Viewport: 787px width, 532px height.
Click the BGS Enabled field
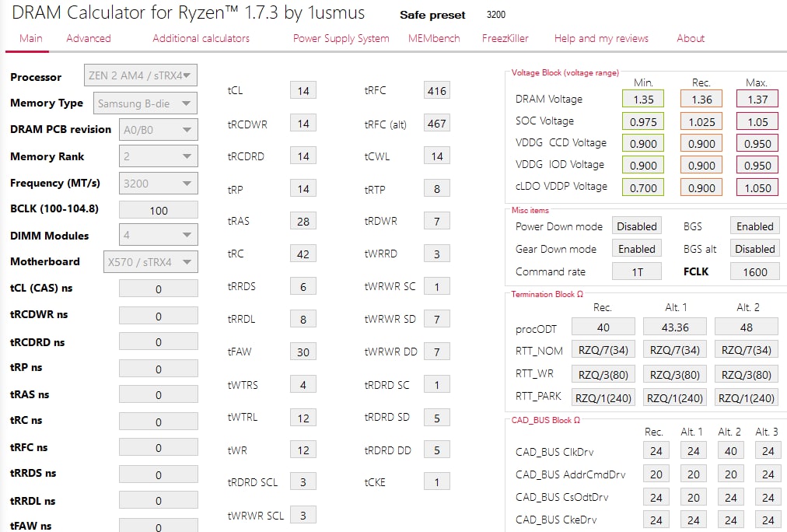[x=755, y=226]
